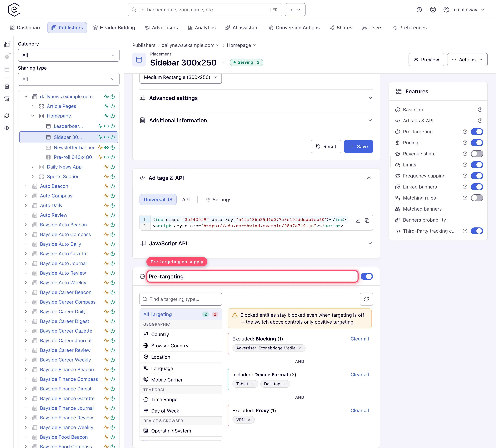Refresh the pre-targeting list

tap(366, 299)
